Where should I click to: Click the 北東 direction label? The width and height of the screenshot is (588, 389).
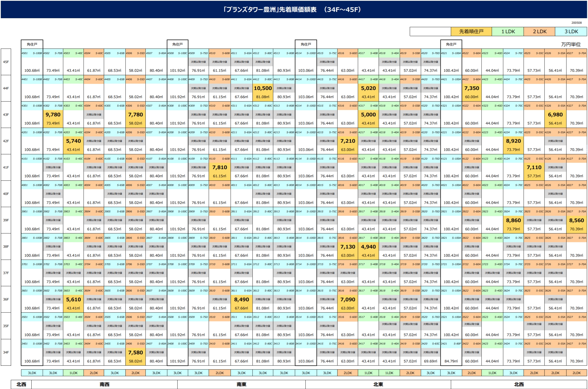[x=378, y=384]
